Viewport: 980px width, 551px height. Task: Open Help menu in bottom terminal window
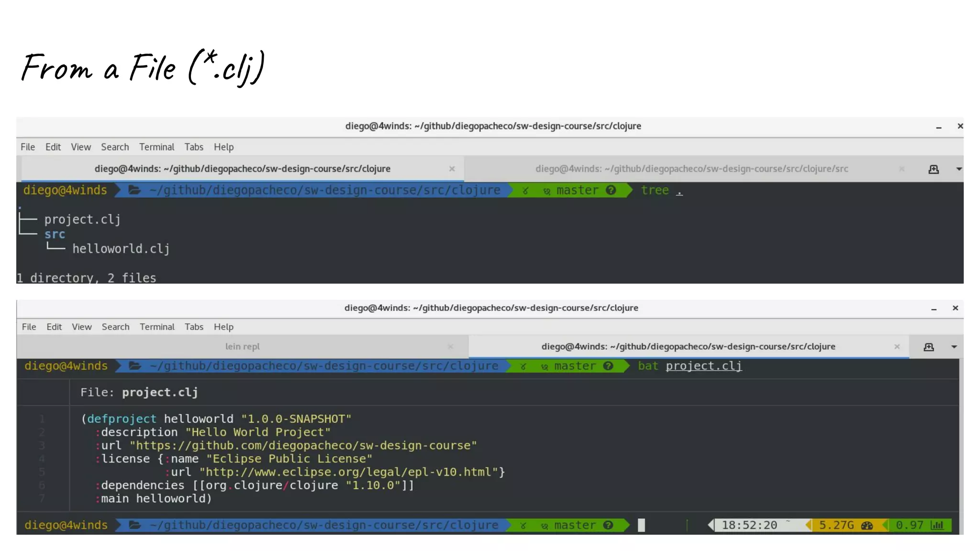coord(223,327)
